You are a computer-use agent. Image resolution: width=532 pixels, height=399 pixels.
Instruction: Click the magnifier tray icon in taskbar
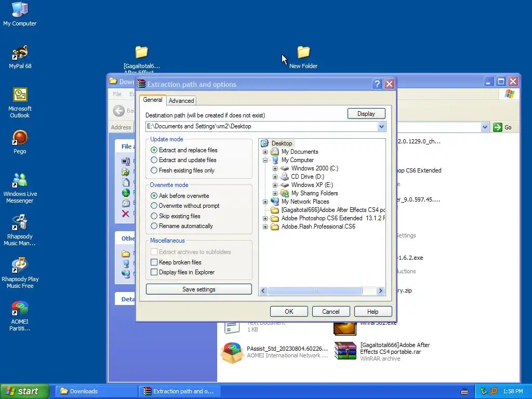tap(494, 391)
